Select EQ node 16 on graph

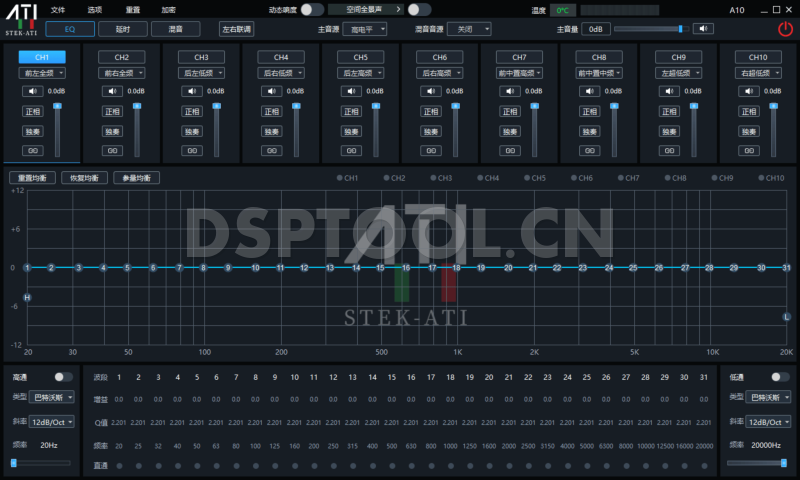pos(406,267)
